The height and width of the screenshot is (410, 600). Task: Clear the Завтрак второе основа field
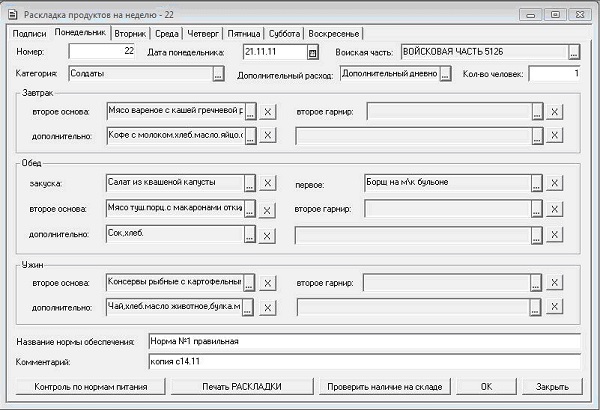click(268, 111)
